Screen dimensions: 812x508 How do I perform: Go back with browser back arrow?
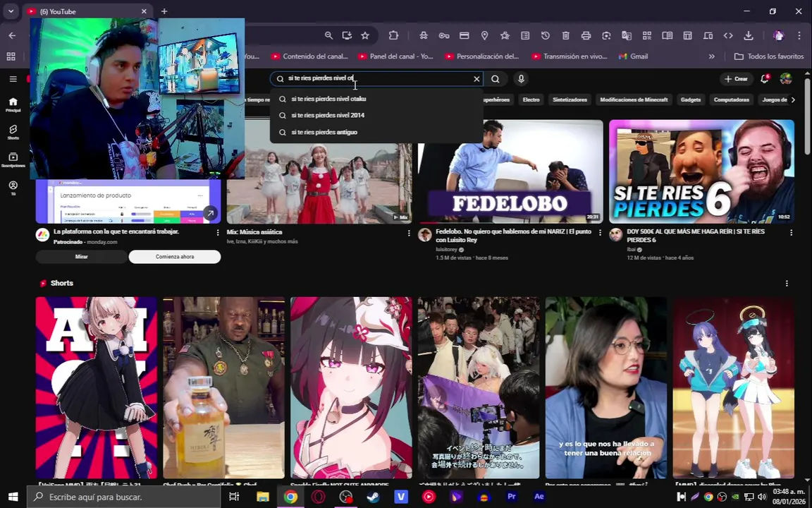12,35
